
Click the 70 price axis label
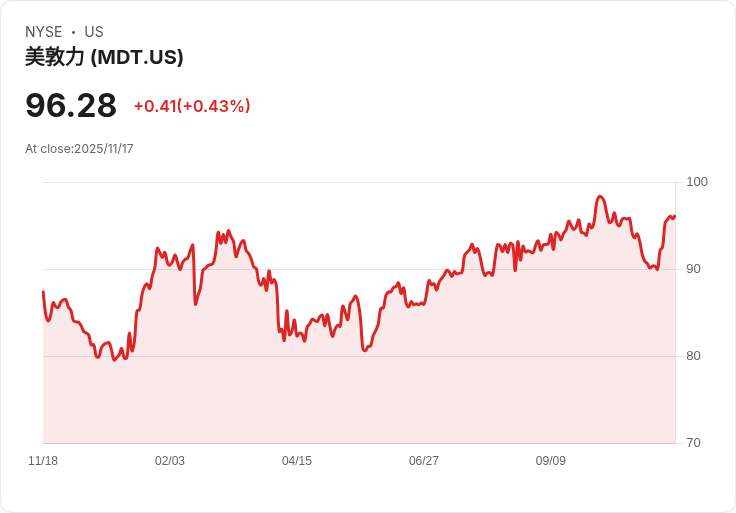693,443
